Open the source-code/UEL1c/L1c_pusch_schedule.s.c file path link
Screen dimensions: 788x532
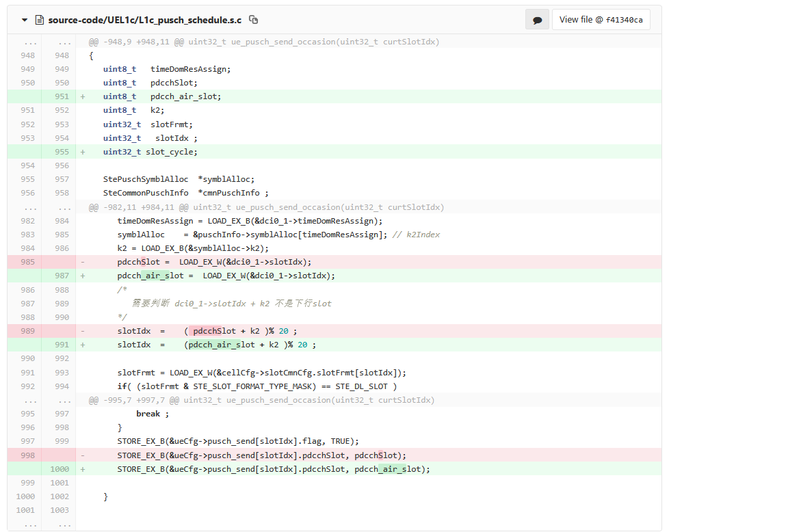(x=144, y=20)
